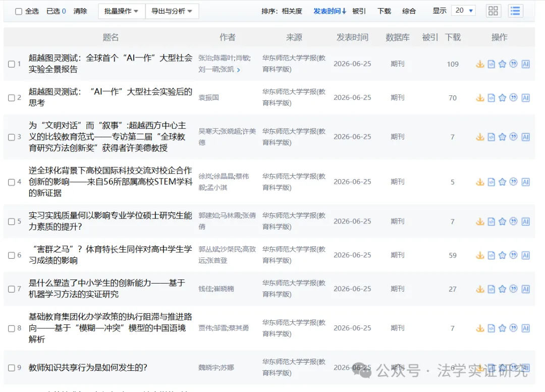Sort results by 相关度
545x392 pixels.
click(x=292, y=11)
